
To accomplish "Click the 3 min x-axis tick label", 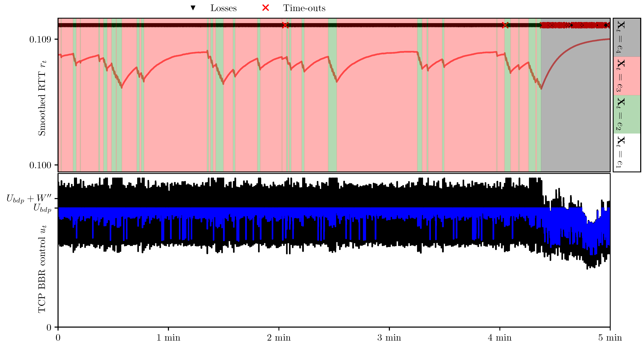I will tap(389, 338).
